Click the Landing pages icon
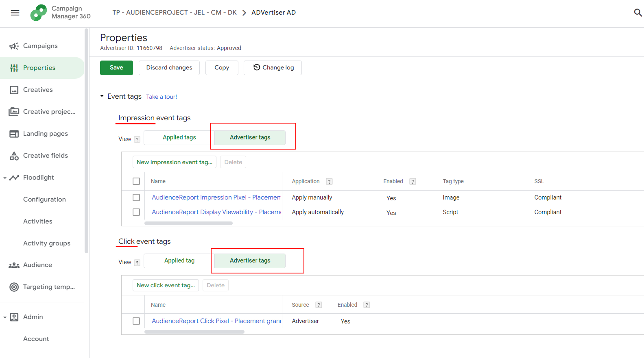Image resolution: width=644 pixels, height=358 pixels. pos(14,134)
